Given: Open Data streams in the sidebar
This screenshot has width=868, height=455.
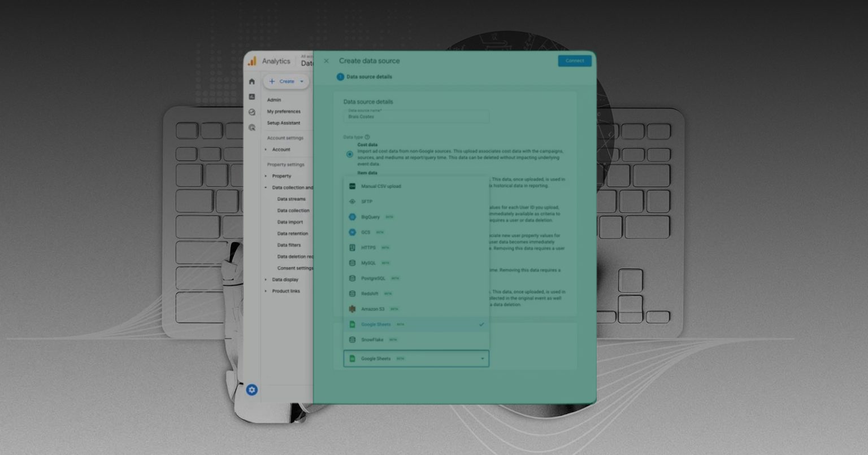Looking at the screenshot, I should pyautogui.click(x=292, y=199).
